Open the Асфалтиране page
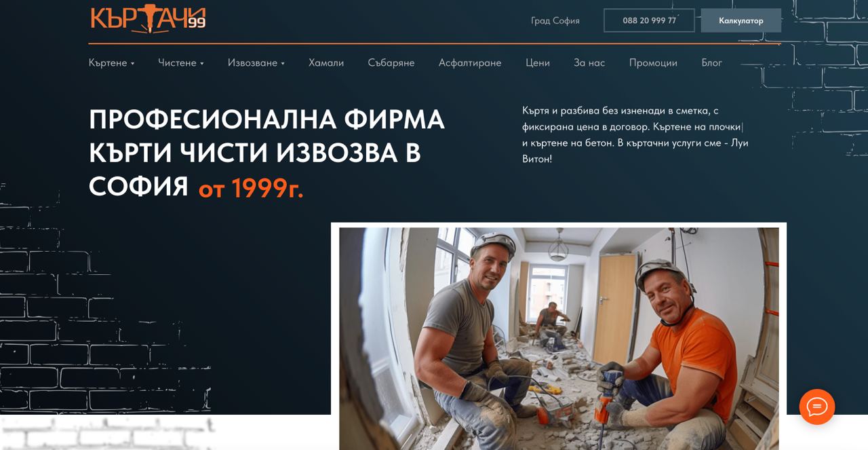This screenshot has height=450, width=868. click(x=470, y=62)
